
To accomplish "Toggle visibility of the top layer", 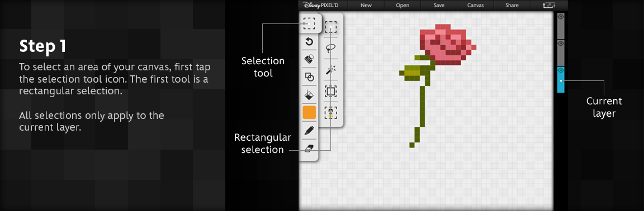I will [561, 16].
